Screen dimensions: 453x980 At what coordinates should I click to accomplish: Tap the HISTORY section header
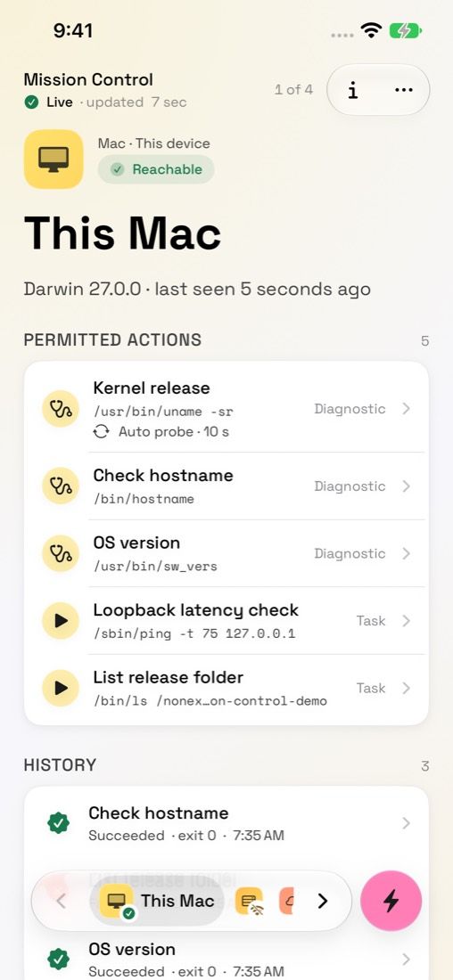click(x=60, y=765)
